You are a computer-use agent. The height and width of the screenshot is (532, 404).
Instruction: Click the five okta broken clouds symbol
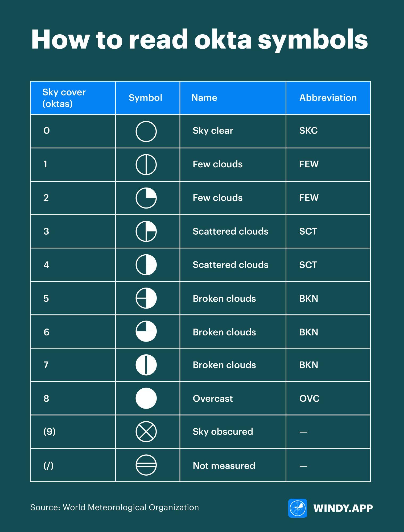click(x=146, y=298)
